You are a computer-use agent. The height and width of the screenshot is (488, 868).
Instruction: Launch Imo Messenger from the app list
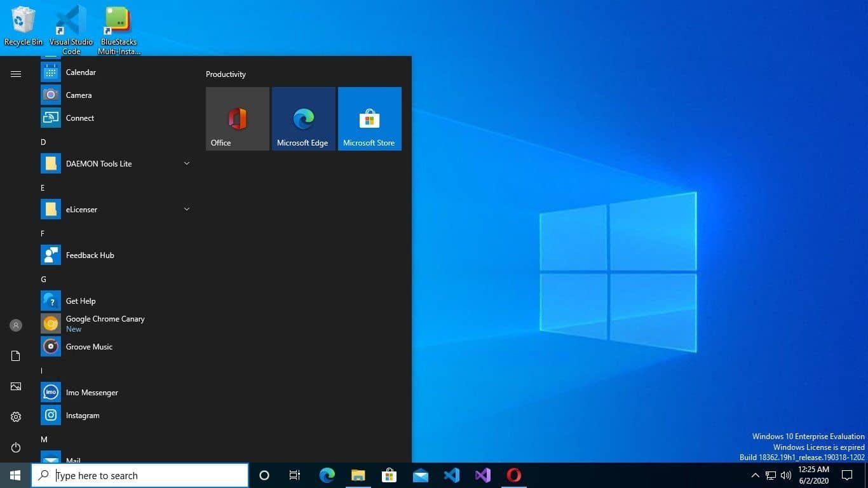(116, 393)
